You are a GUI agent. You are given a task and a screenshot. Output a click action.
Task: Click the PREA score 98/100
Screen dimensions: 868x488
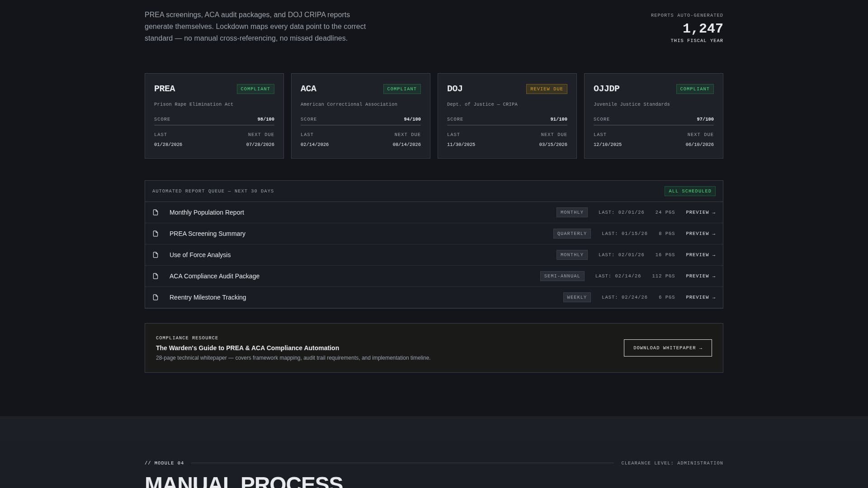[x=266, y=119]
